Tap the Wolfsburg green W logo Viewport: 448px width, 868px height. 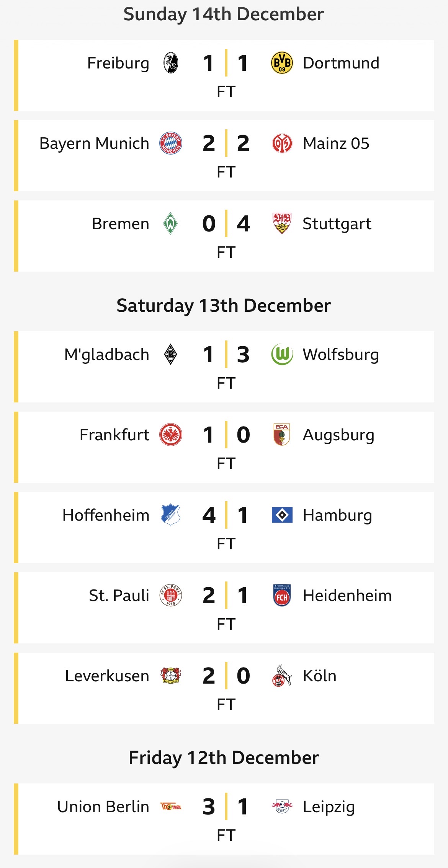(282, 354)
